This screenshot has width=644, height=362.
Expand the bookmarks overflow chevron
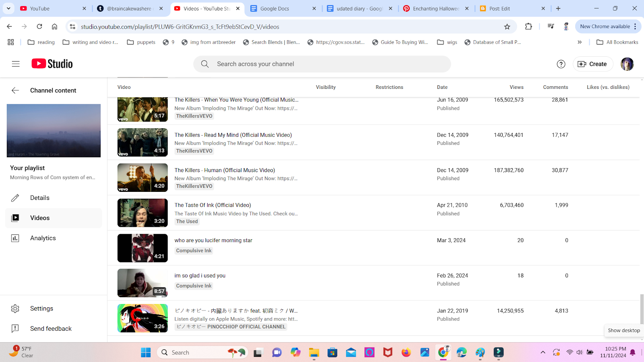coord(580,42)
